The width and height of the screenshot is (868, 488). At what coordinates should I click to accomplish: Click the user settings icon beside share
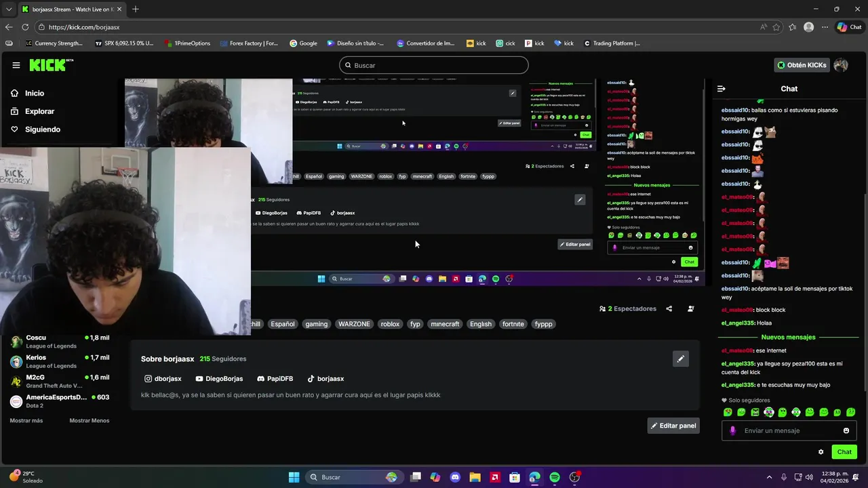[x=690, y=308]
